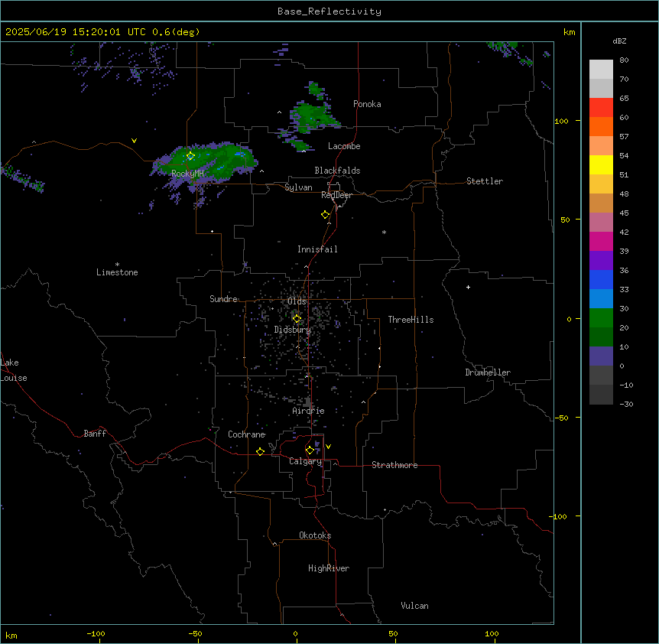Click the Blackfalds city label
This screenshot has width=659, height=644.
(x=337, y=171)
